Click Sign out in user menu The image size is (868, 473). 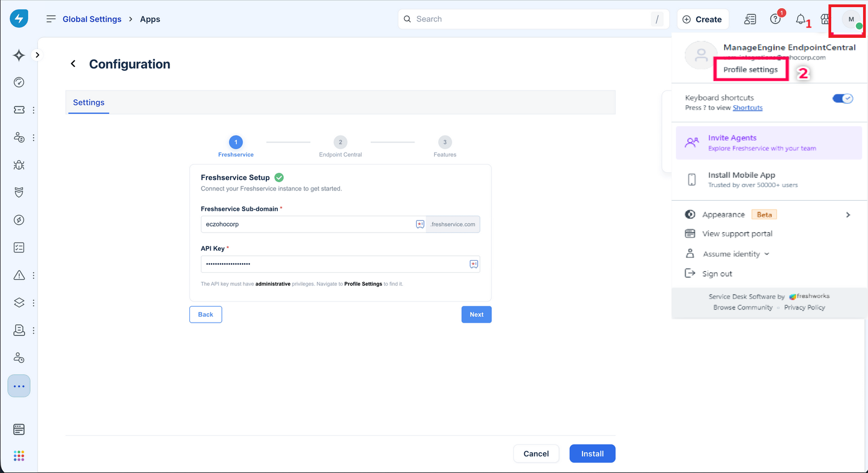click(717, 274)
